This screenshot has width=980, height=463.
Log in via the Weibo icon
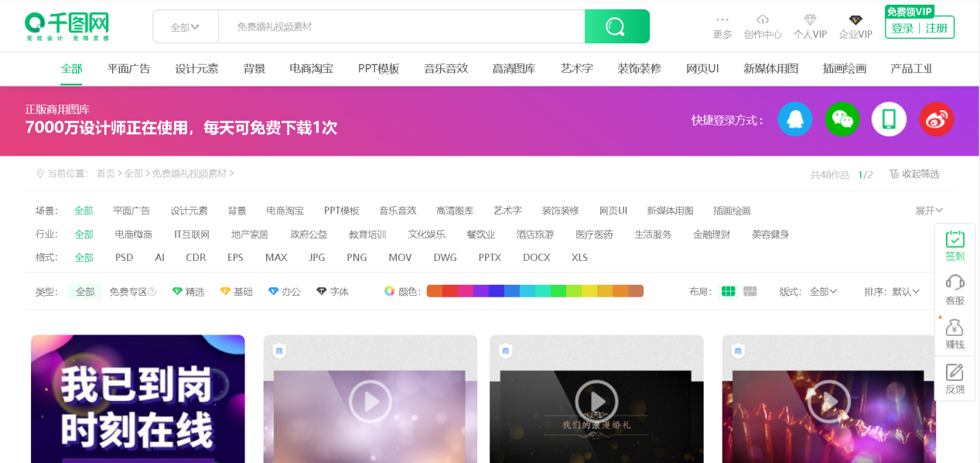[936, 118]
